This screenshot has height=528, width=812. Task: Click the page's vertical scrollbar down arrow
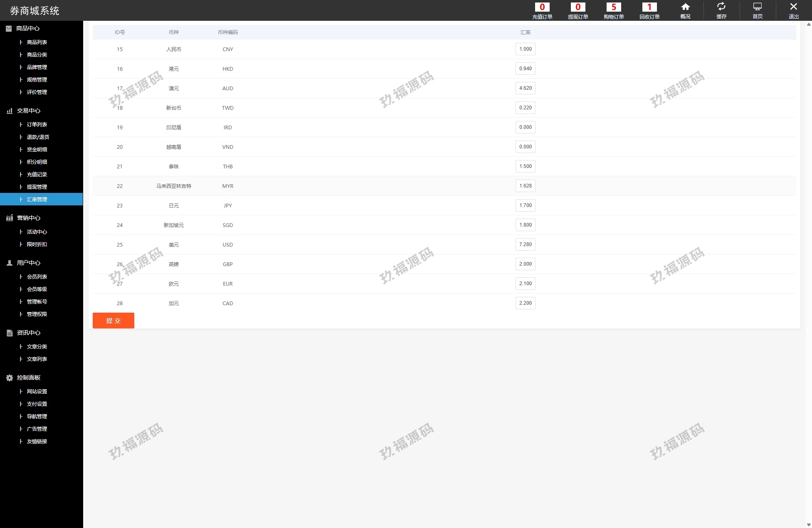tap(808, 525)
